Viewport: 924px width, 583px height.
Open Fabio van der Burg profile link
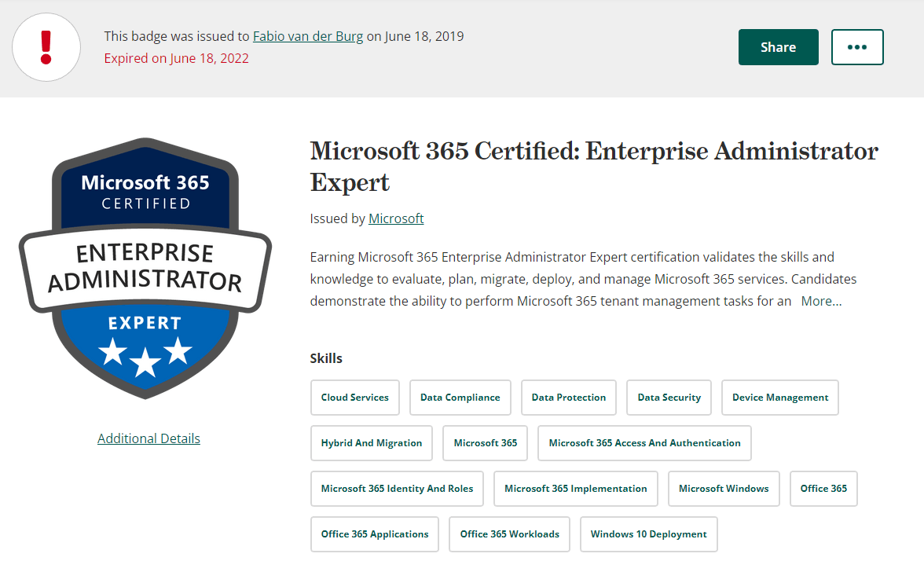click(308, 37)
